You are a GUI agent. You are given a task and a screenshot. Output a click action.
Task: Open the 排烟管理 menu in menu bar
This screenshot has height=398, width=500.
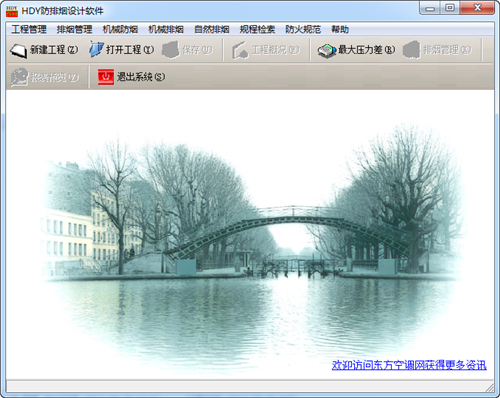[x=74, y=30]
